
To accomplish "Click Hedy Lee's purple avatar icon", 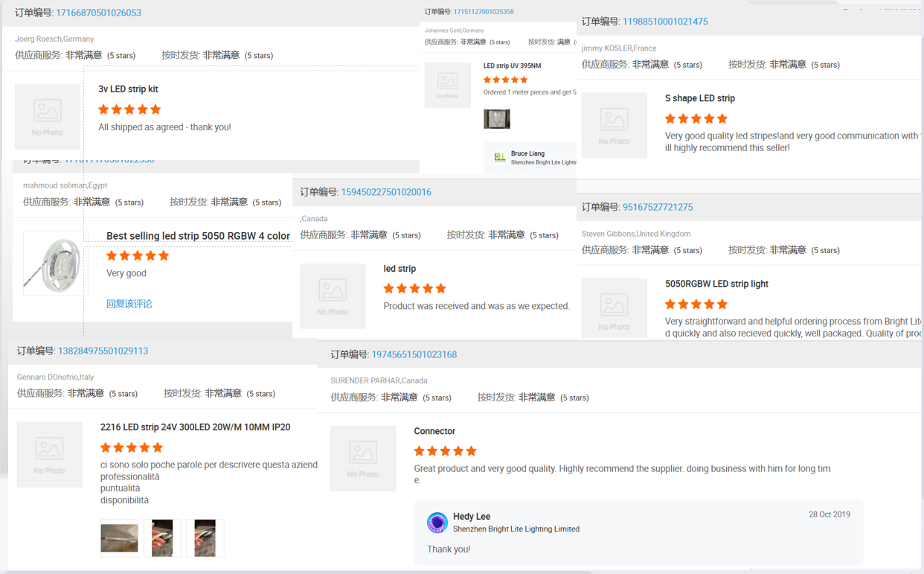I will [x=437, y=523].
